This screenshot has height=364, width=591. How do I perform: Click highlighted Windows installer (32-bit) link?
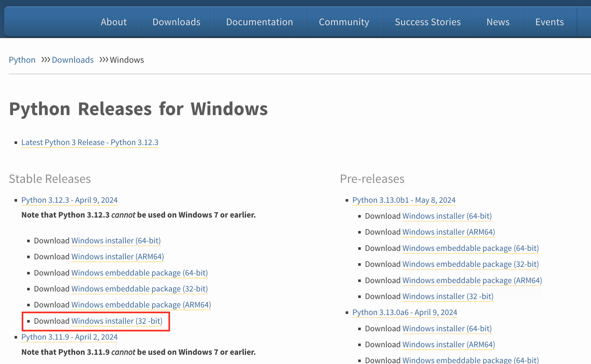(x=117, y=321)
